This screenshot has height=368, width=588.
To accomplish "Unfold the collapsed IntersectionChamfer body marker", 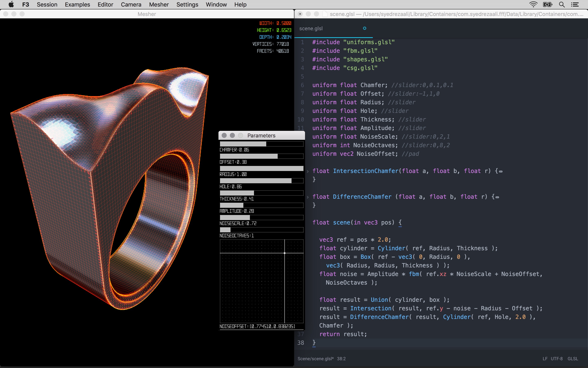I will click(x=501, y=172).
